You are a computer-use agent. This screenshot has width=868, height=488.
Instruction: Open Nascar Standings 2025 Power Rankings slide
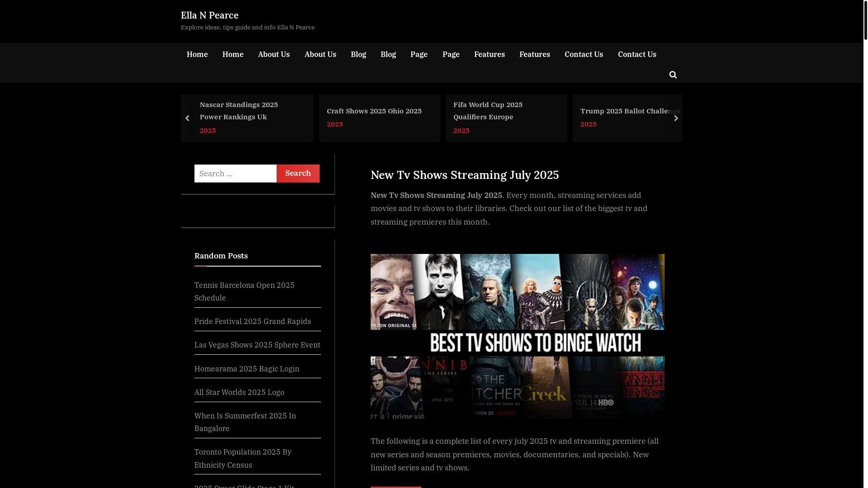(239, 111)
